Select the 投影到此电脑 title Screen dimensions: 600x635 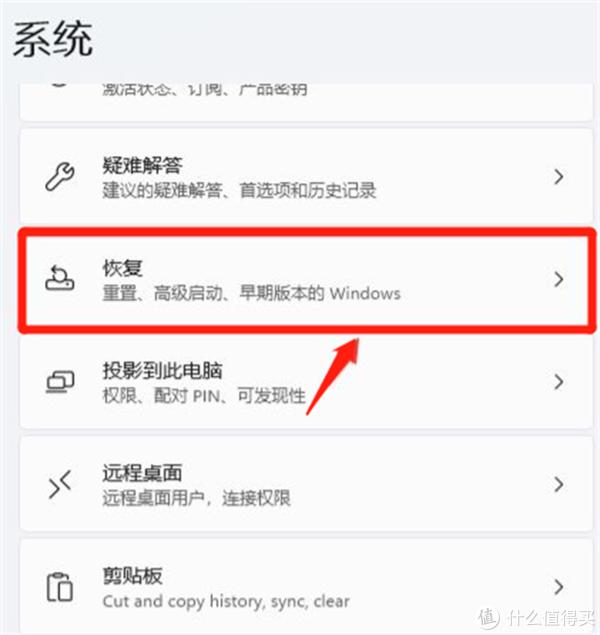tap(162, 370)
